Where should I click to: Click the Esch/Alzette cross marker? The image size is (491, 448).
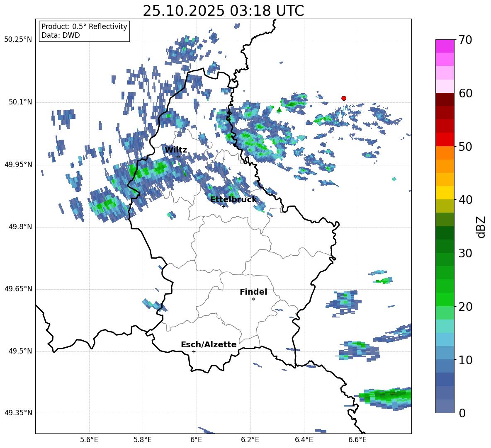194,351
